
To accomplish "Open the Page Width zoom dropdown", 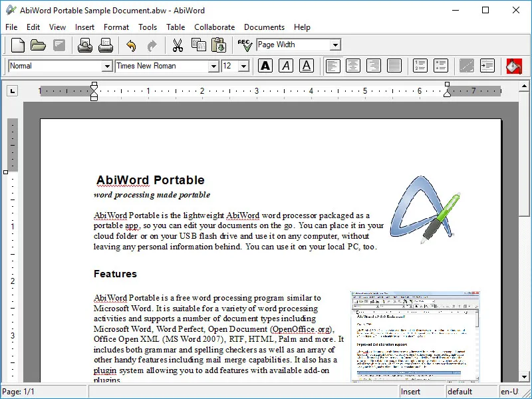I will tap(335, 45).
